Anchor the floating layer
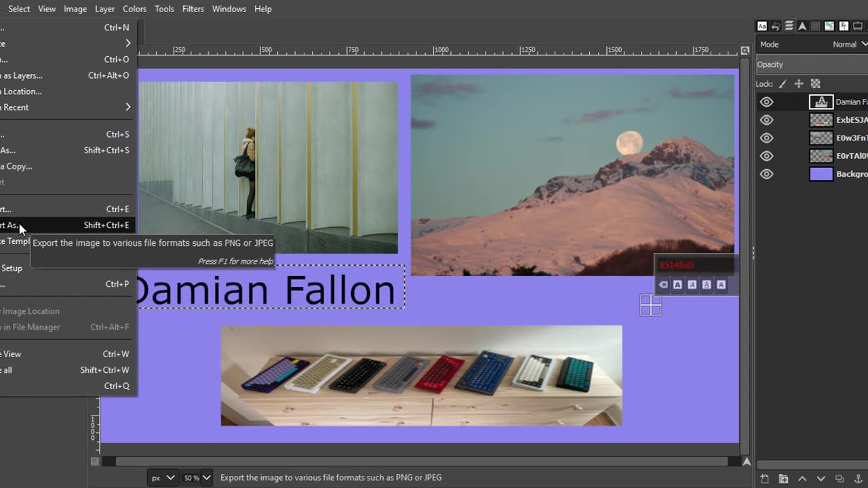 [858, 479]
